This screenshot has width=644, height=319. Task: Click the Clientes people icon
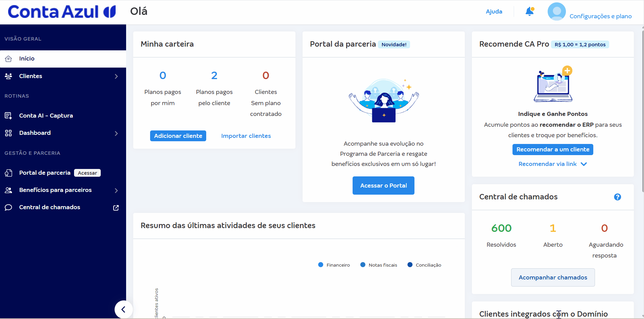tap(8, 76)
